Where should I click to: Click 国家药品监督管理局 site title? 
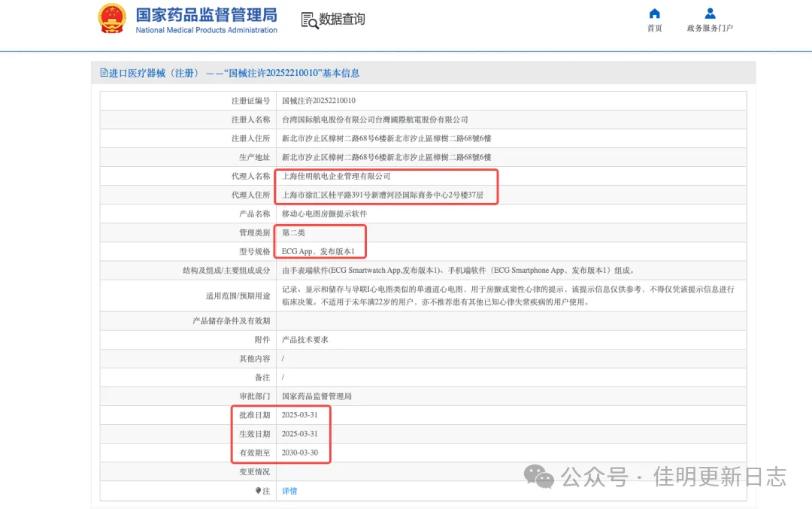206,14
